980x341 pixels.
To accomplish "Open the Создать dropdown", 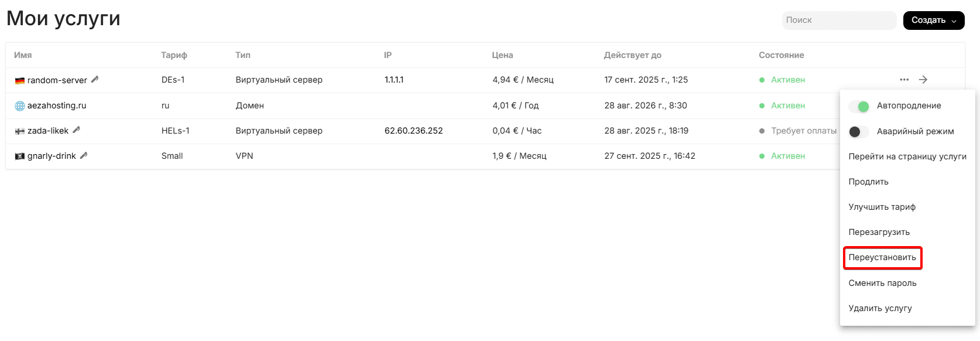I will pos(934,21).
